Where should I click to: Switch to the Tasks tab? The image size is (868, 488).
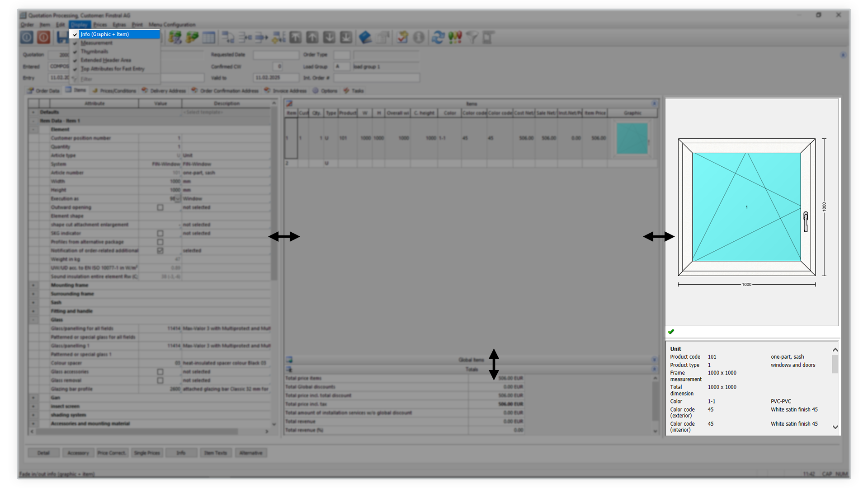coord(354,91)
